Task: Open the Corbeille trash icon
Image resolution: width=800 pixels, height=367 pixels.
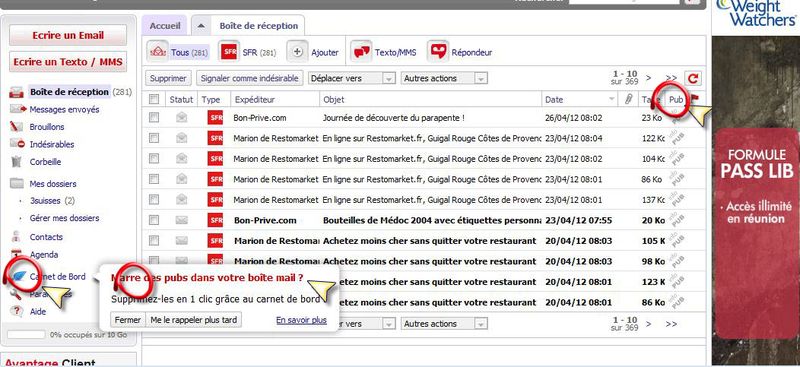Action: (x=17, y=162)
